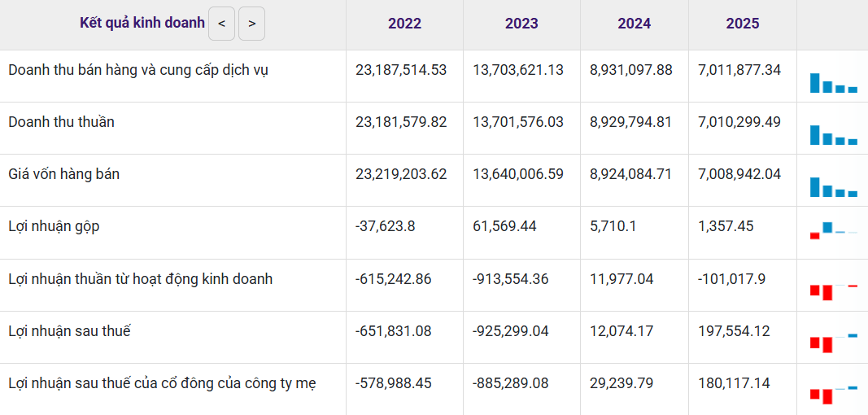Select the 2025 Lợi nhuận sau thuế value 197,554.12
Screen dimensions: 868x415
[734, 331]
